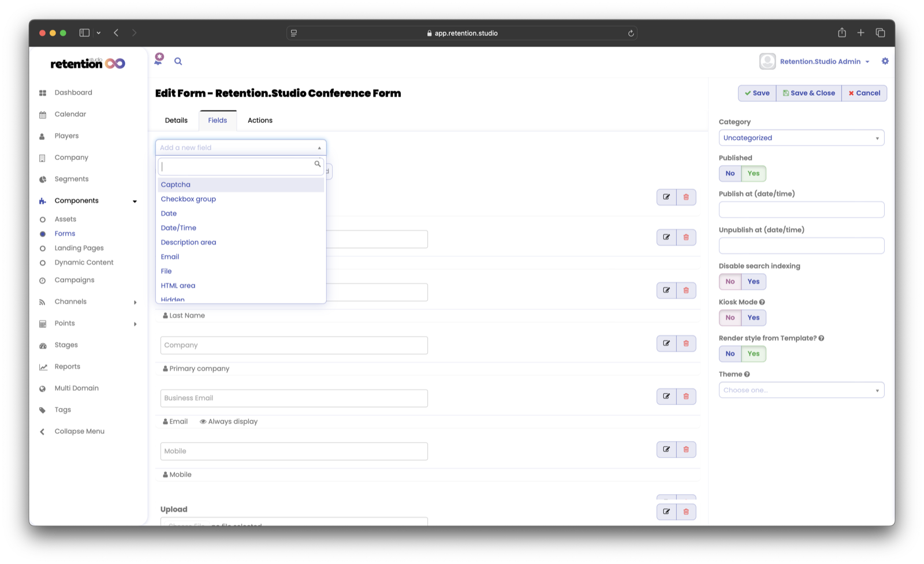Open the Category dropdown

click(802, 138)
